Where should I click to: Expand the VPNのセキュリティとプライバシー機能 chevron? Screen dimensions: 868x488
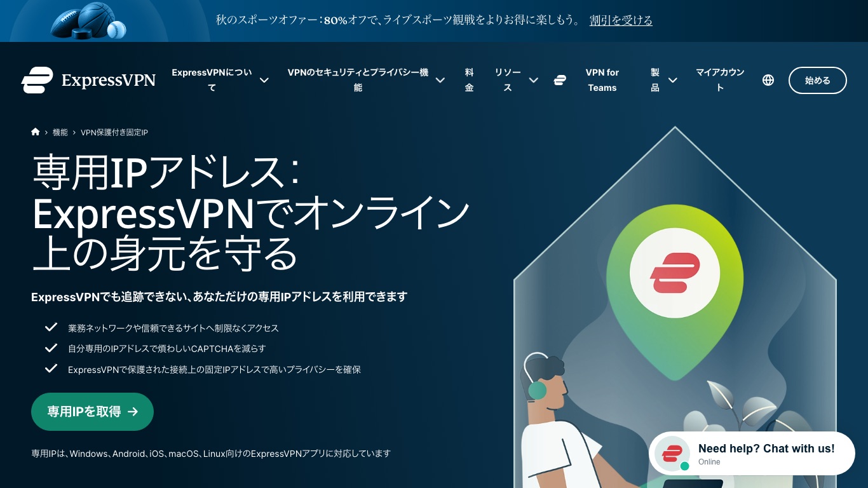(440, 80)
